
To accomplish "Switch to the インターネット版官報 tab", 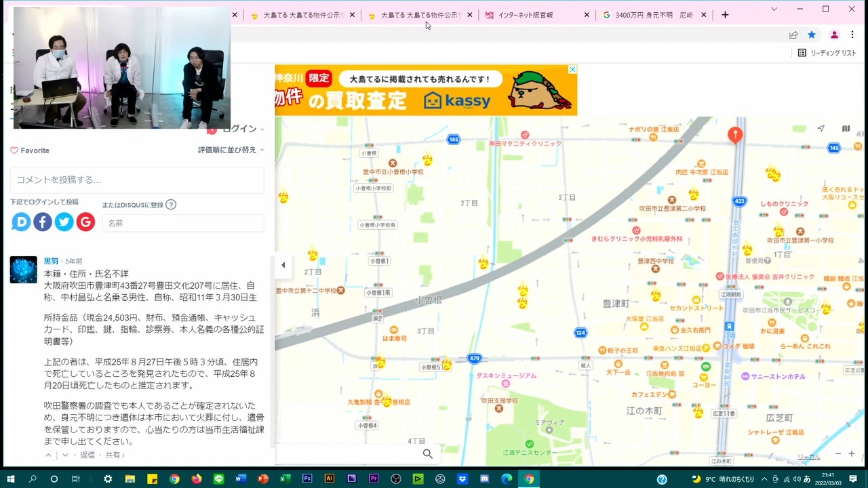I will pyautogui.click(x=526, y=15).
